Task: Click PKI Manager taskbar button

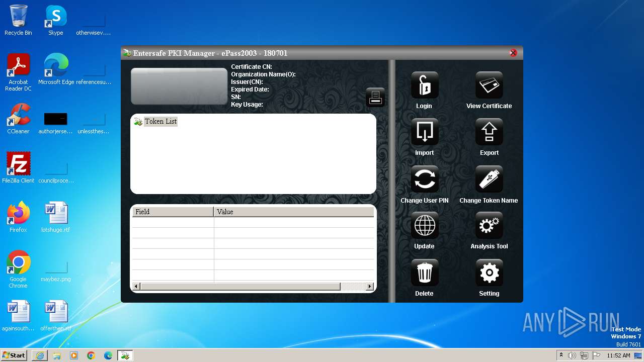Action: tap(125, 355)
